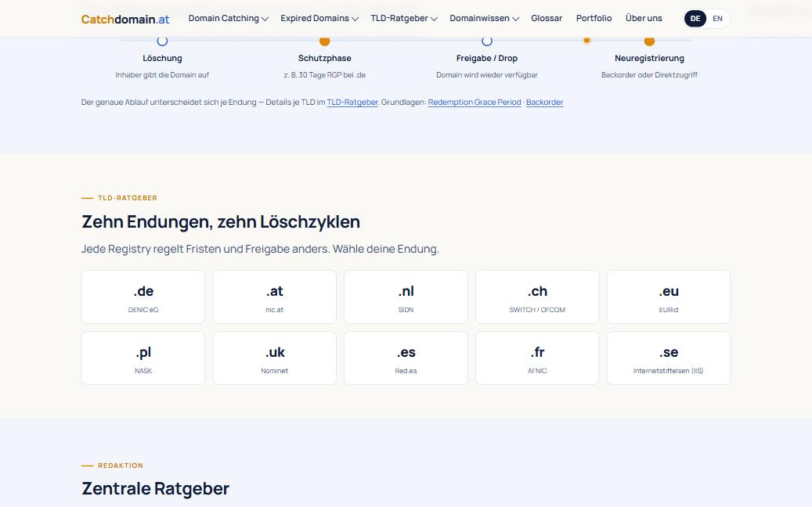
Task: Expand the Domain Catching menu
Action: pos(229,18)
